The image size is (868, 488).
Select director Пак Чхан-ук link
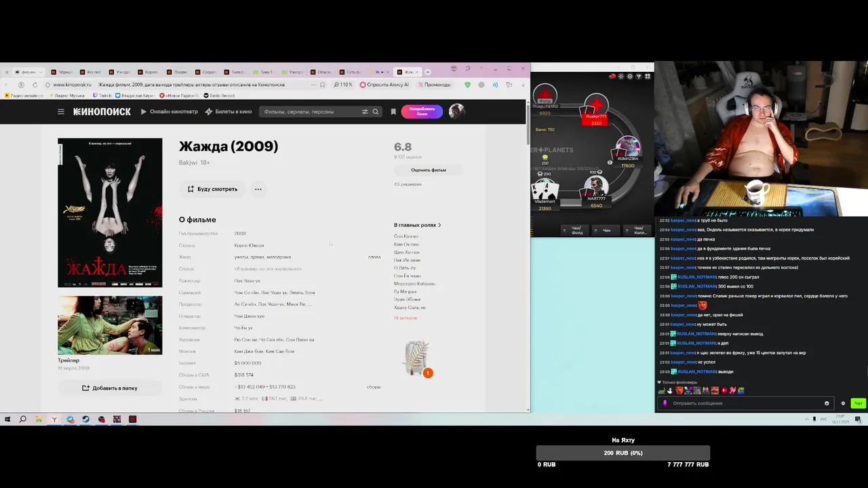coord(248,281)
